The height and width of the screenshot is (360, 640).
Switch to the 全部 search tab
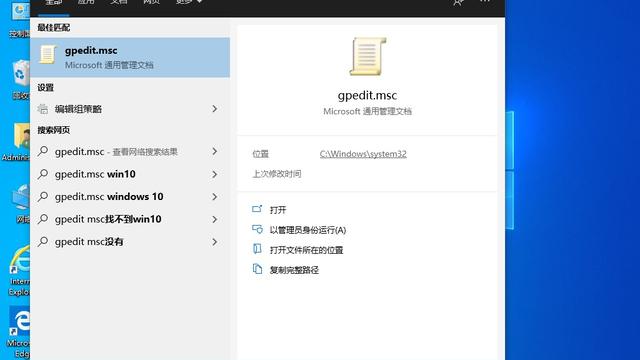[x=53, y=3]
